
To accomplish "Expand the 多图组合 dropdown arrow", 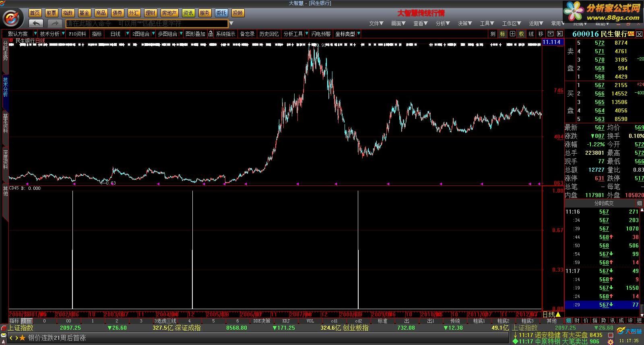I will [181, 34].
